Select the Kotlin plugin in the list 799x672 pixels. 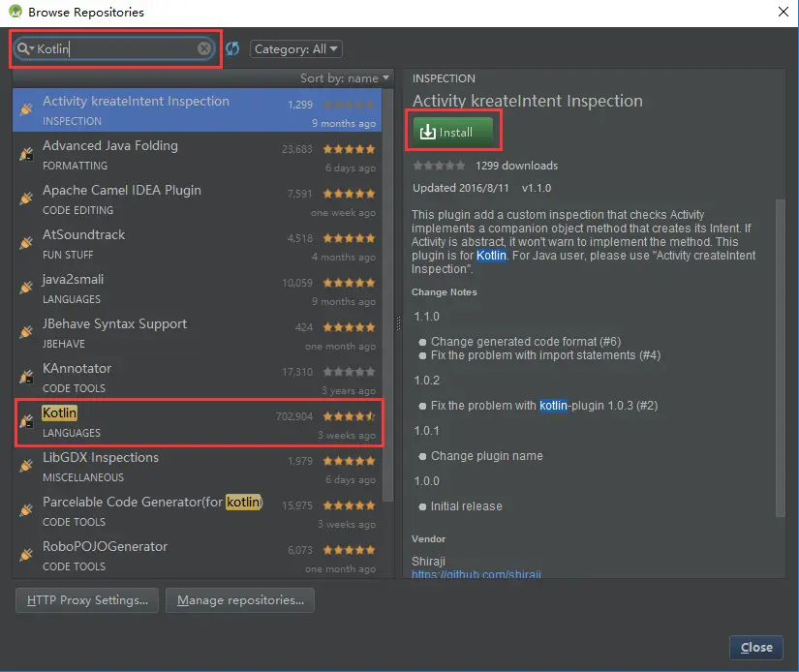coord(198,422)
